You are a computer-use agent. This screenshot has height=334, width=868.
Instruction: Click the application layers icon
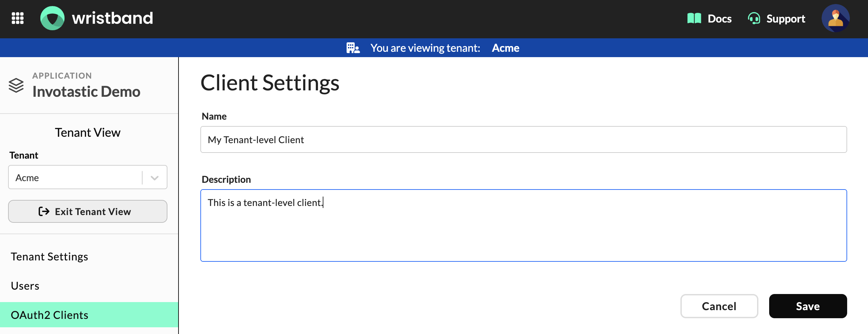[16, 85]
